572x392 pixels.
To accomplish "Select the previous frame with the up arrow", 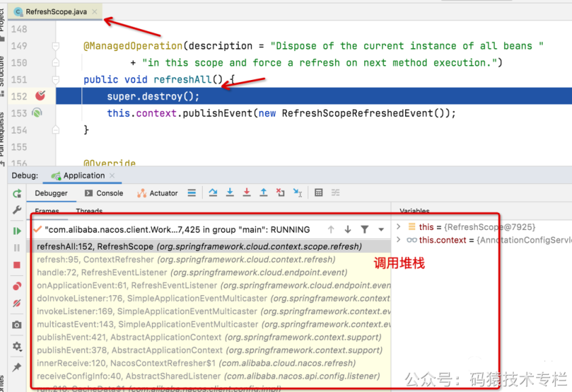I will pos(331,229).
